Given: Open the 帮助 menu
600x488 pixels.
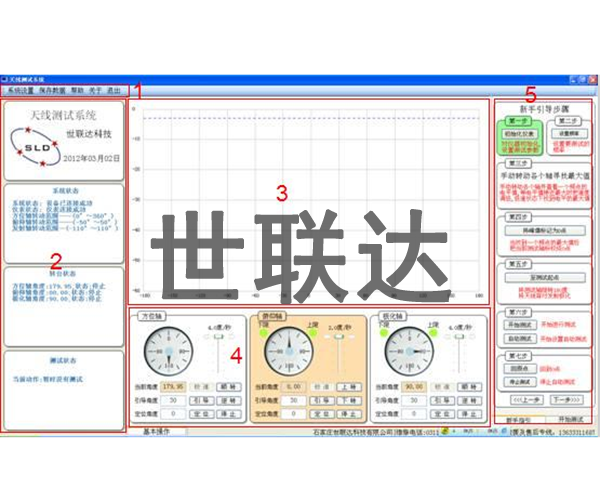Looking at the screenshot, I should (x=77, y=91).
